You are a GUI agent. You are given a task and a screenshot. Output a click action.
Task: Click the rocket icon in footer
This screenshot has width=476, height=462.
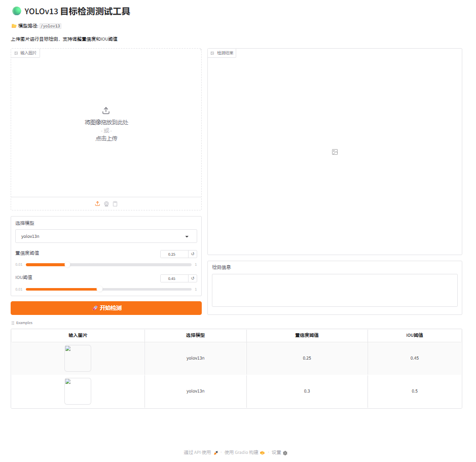216,453
